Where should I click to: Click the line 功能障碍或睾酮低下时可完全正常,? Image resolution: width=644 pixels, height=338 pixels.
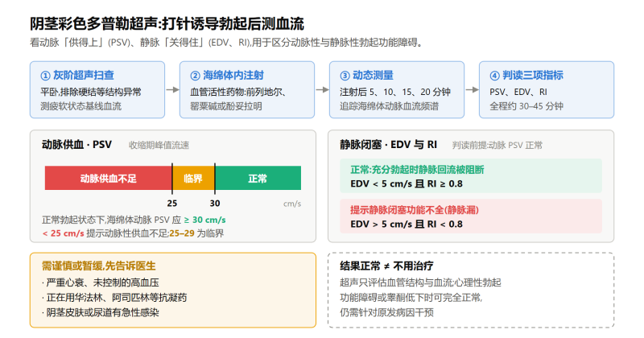coord(411,297)
